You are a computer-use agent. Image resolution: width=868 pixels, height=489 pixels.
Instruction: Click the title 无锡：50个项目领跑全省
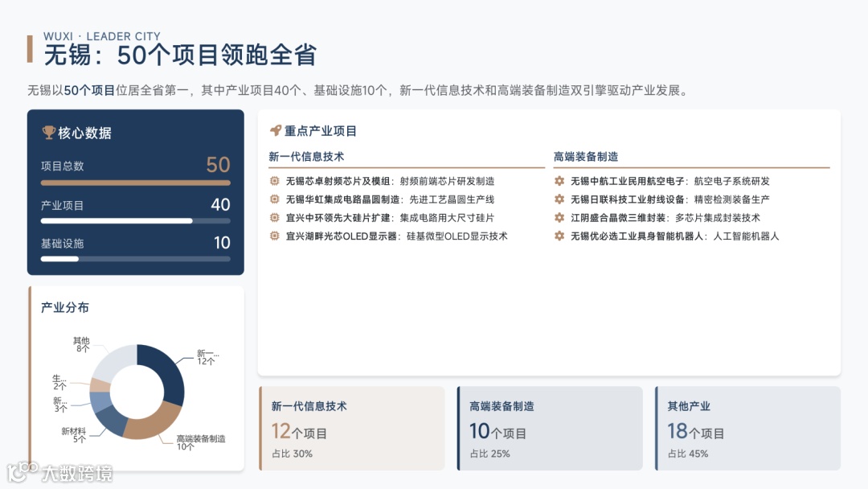click(x=180, y=55)
